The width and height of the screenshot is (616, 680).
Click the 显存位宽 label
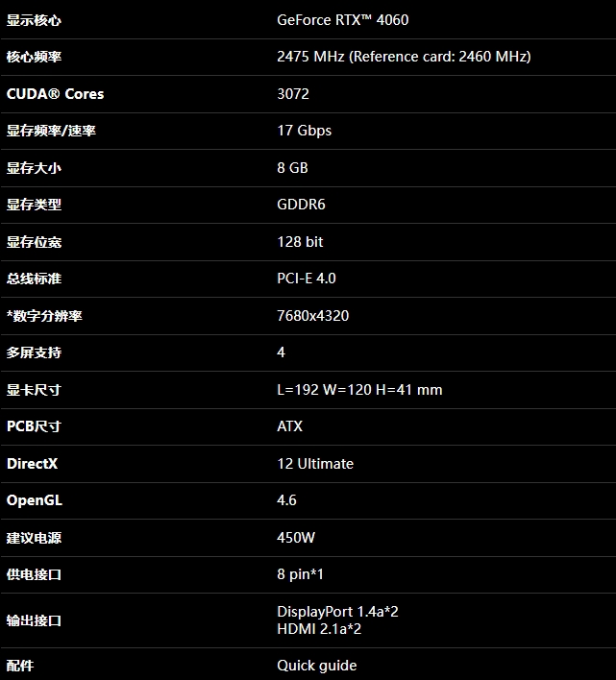[34, 242]
